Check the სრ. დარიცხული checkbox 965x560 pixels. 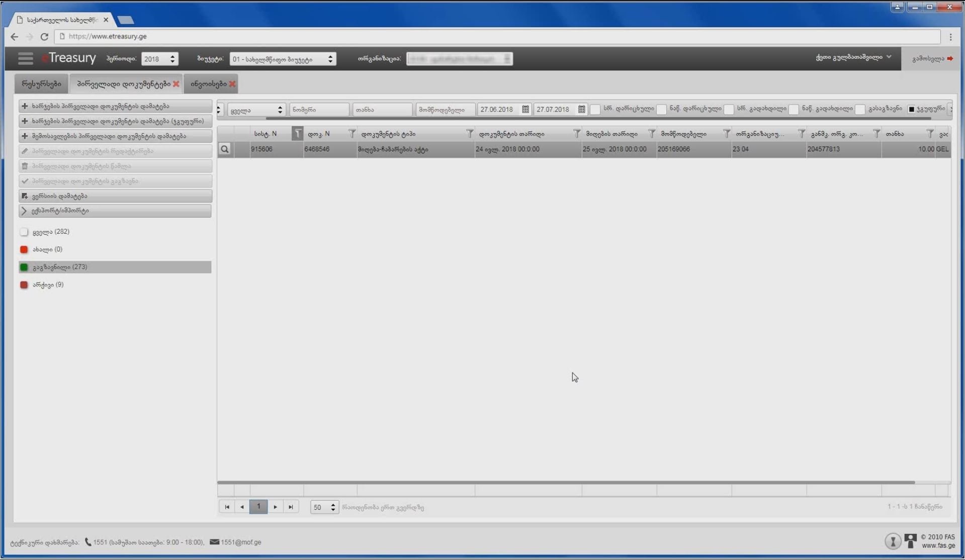point(595,109)
